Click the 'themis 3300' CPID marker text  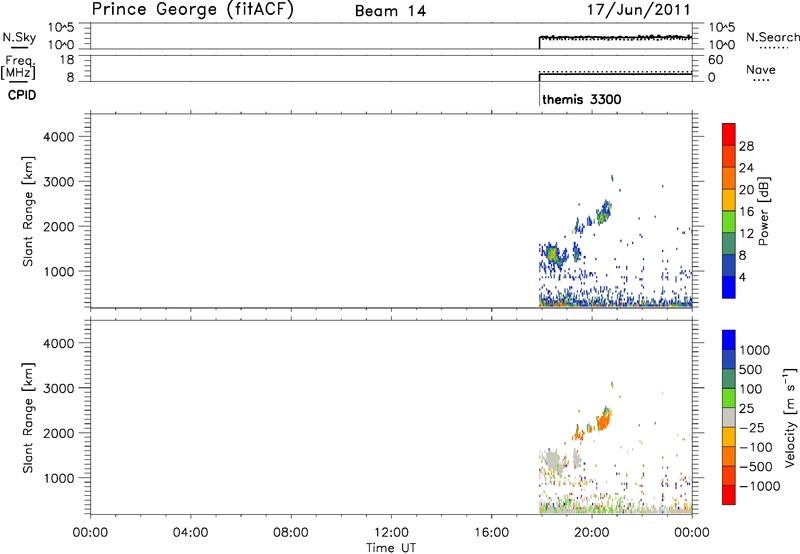coord(582,99)
